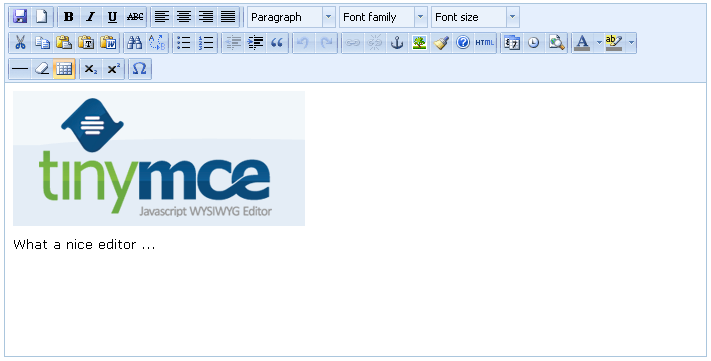711x361 pixels.
Task: Open the Font size dropdown
Action: click(475, 17)
